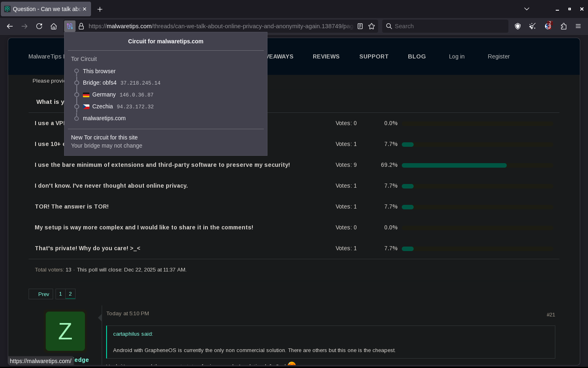Reload the current page

[x=39, y=26]
